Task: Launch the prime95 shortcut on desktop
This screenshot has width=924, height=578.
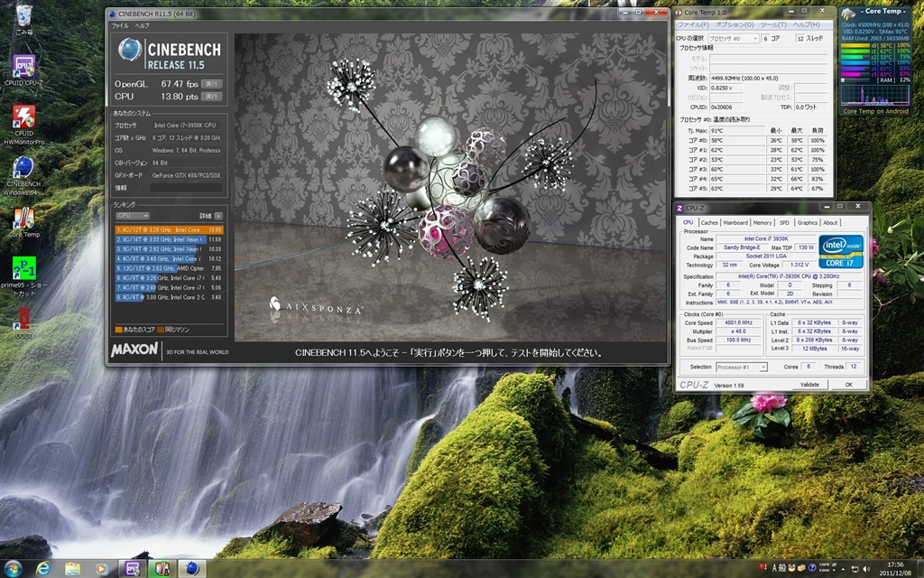Action: (24, 273)
